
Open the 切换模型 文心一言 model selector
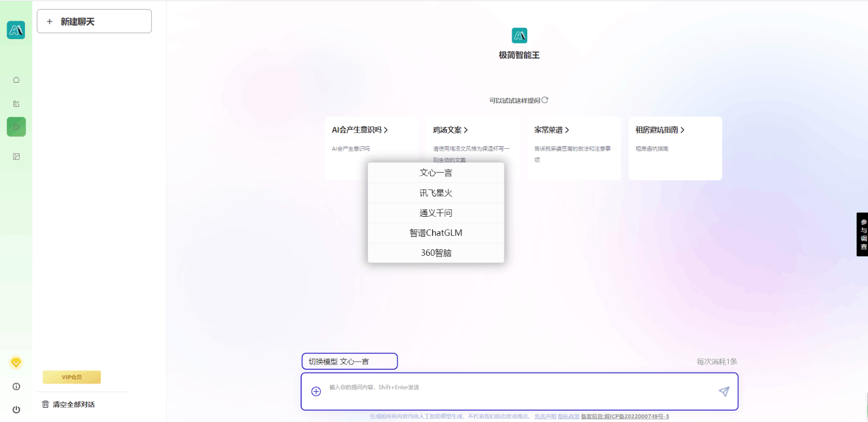(350, 361)
